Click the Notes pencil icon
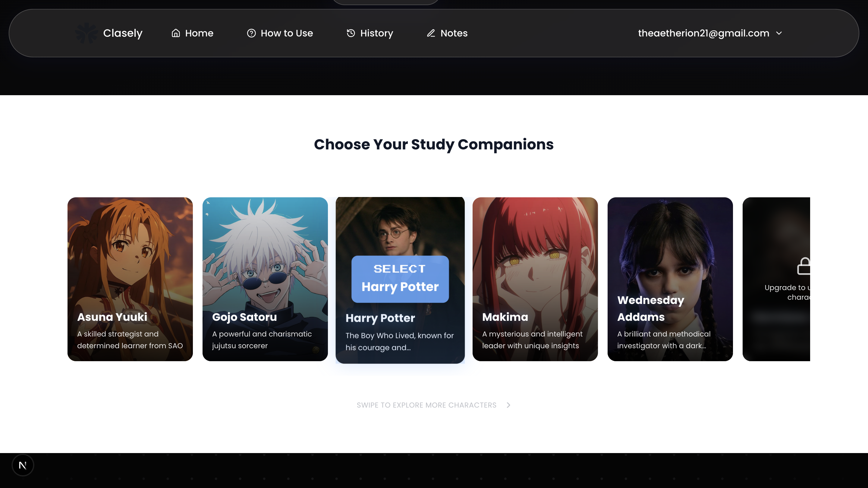 [x=431, y=33]
